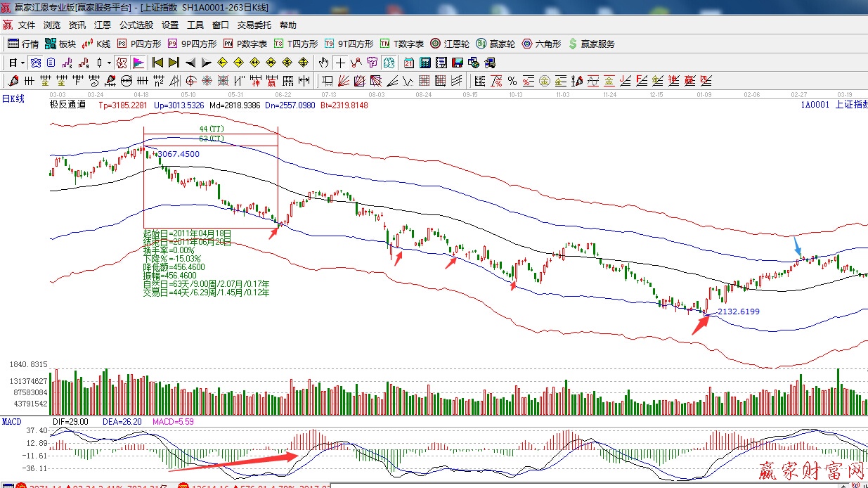Screen dimensions: 868x488
Task: Click the MACD indicator label
Action: tap(11, 421)
